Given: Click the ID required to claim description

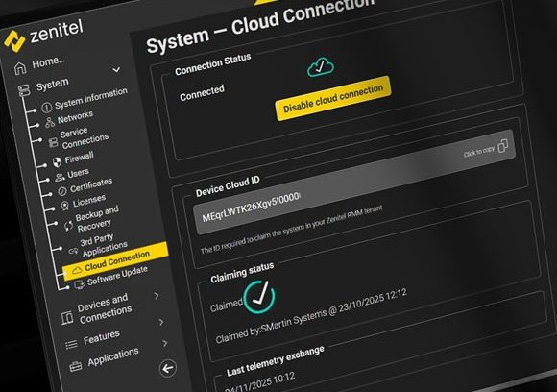Looking at the screenshot, I should [x=291, y=230].
